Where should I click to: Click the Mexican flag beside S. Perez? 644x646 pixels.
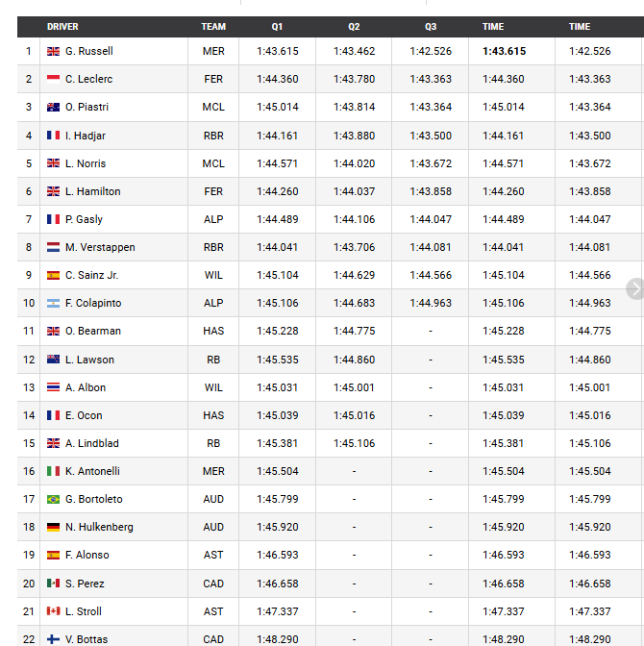point(53,584)
